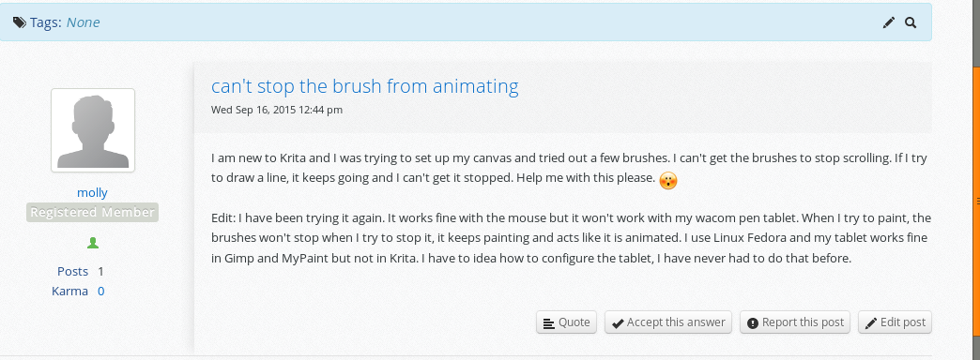The image size is (980, 360).
Task: Edit post by molly
Action: tap(895, 322)
